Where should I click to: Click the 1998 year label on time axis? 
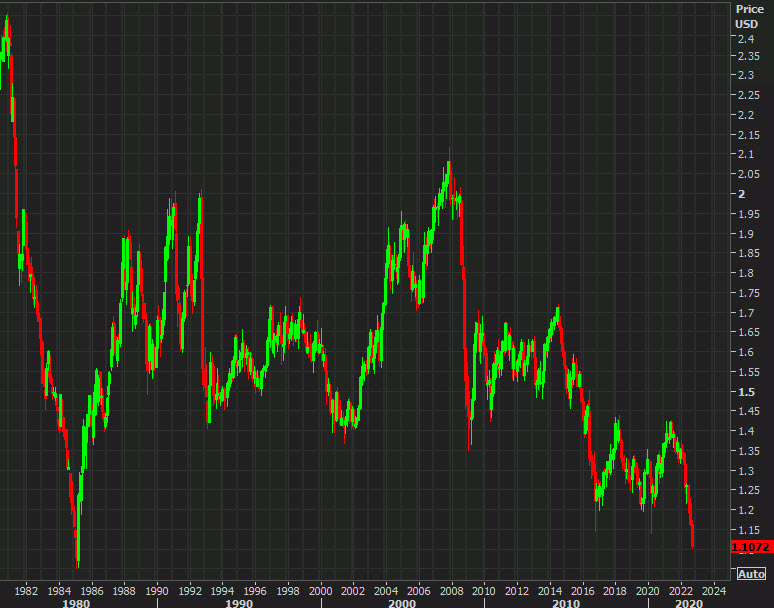pos(288,591)
